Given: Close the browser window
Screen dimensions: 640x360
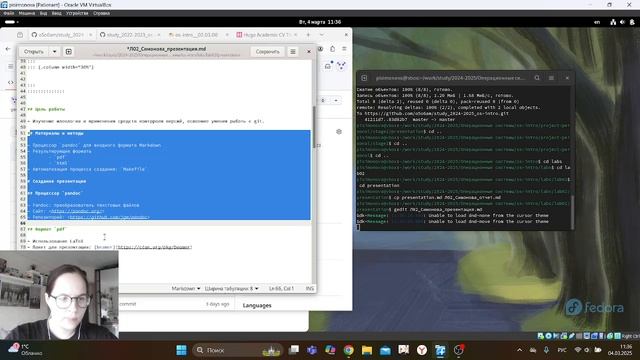Looking at the screenshot, I should click(346, 35).
